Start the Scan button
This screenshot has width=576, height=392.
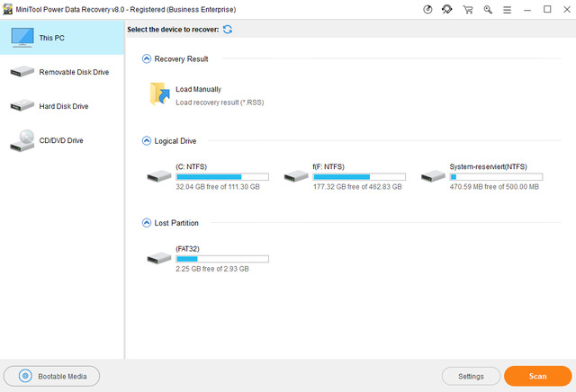tap(538, 376)
